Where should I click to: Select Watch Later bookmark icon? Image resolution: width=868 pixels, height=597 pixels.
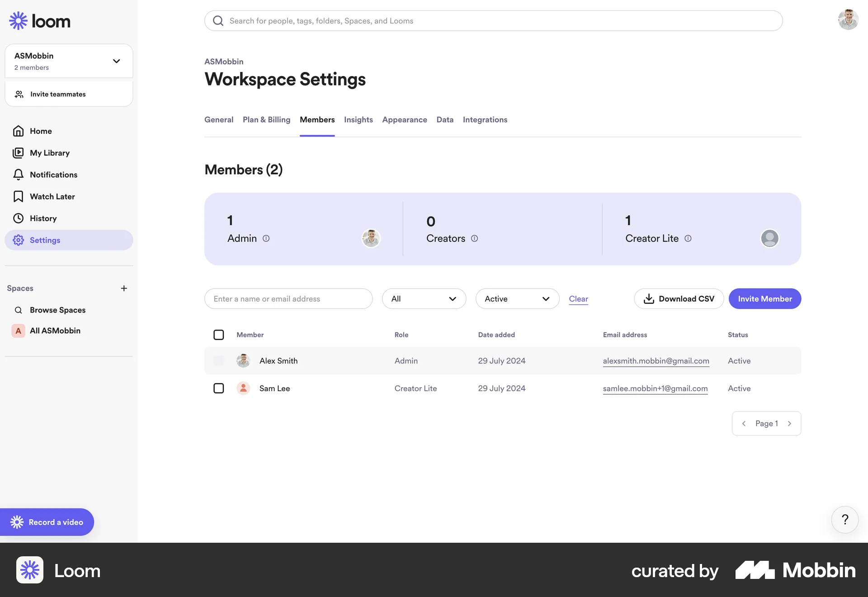[19, 196]
